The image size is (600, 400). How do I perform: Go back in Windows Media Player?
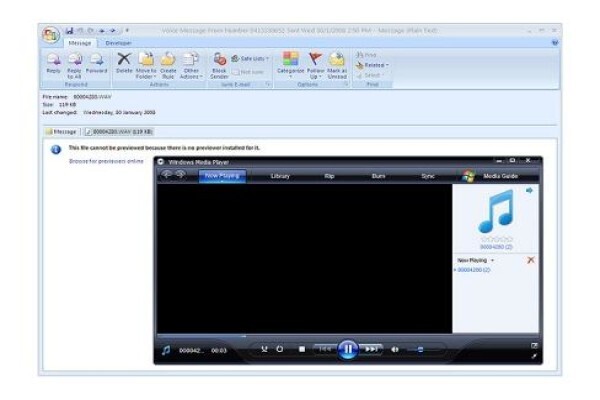pos(166,175)
